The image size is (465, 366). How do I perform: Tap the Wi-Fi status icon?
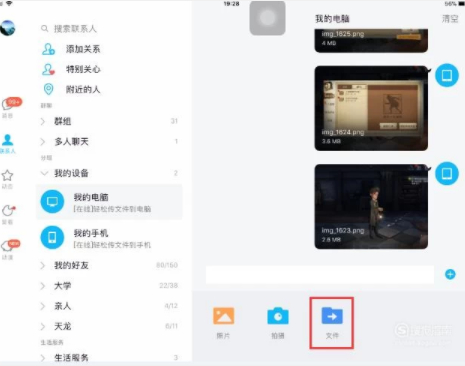pos(9,3)
